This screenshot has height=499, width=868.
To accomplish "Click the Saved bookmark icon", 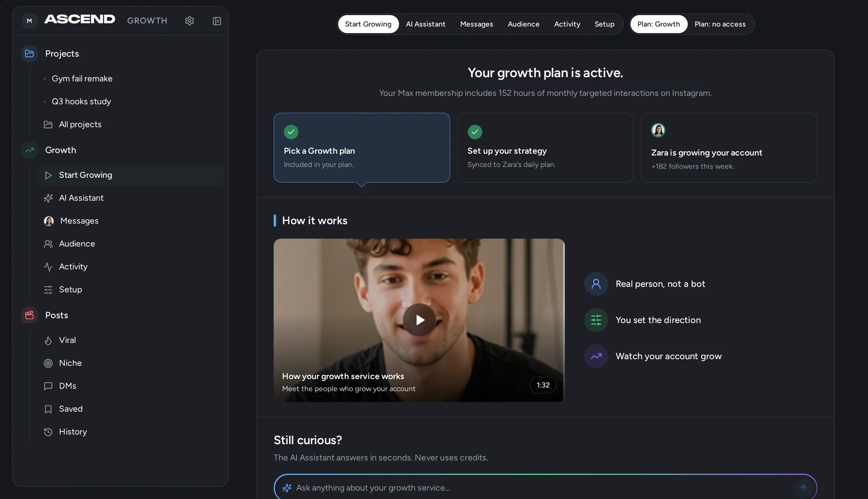I will (48, 409).
